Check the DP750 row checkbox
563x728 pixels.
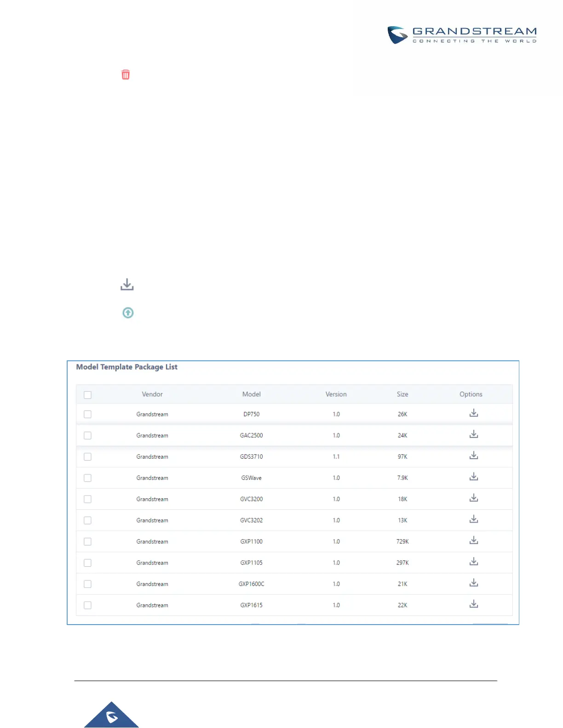(88, 414)
